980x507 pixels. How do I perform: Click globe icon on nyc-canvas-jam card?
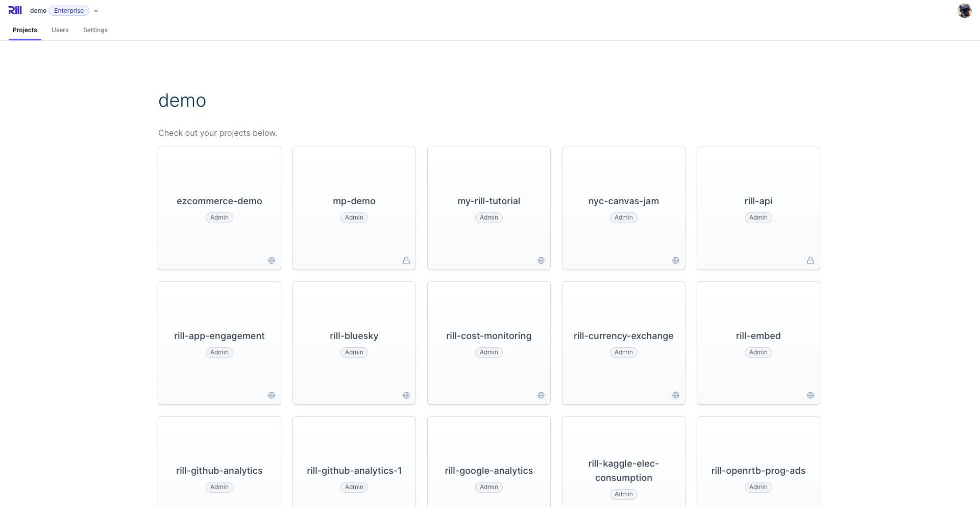click(676, 260)
